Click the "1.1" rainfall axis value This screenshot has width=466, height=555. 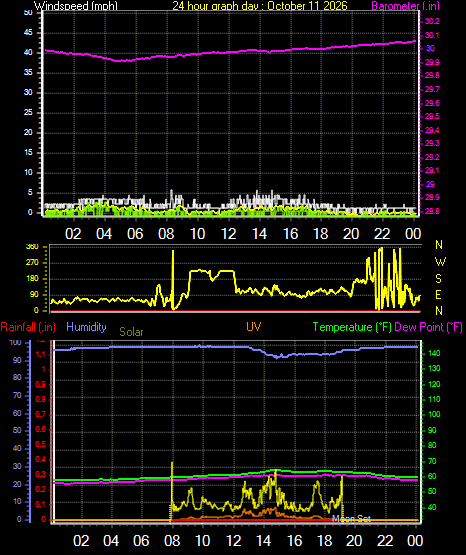[41, 354]
